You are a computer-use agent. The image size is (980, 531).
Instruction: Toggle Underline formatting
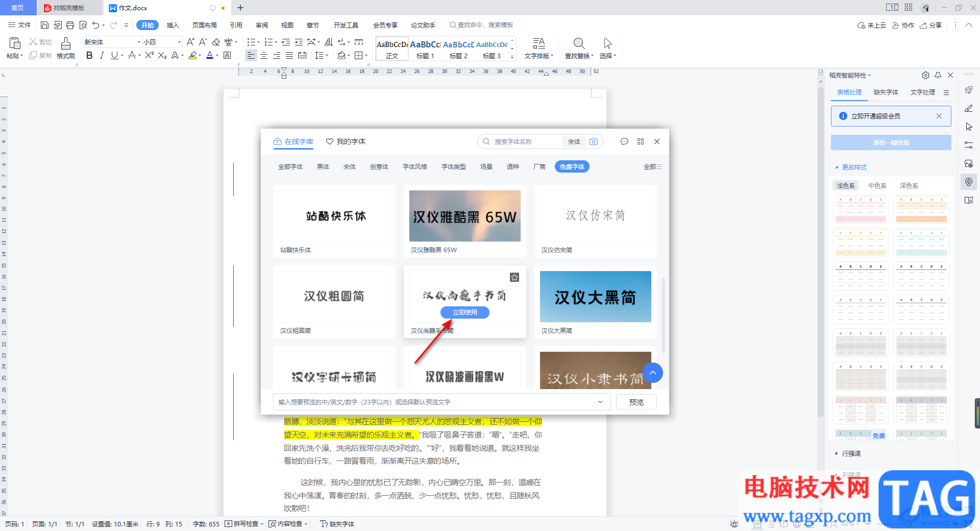pos(114,55)
